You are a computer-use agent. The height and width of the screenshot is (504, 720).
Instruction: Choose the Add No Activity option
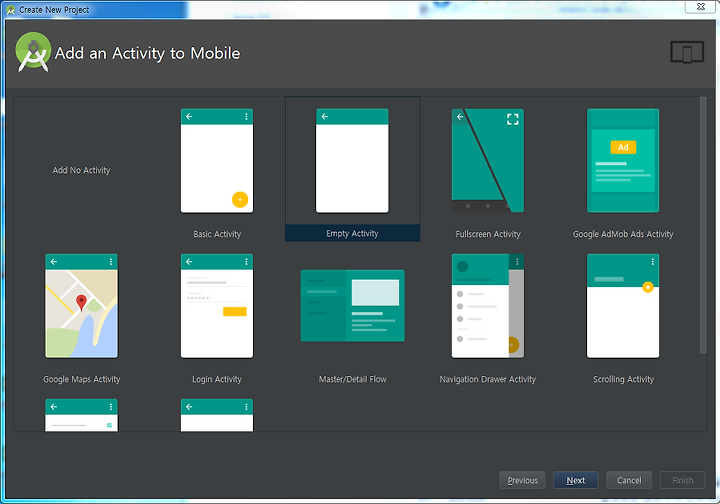[81, 170]
